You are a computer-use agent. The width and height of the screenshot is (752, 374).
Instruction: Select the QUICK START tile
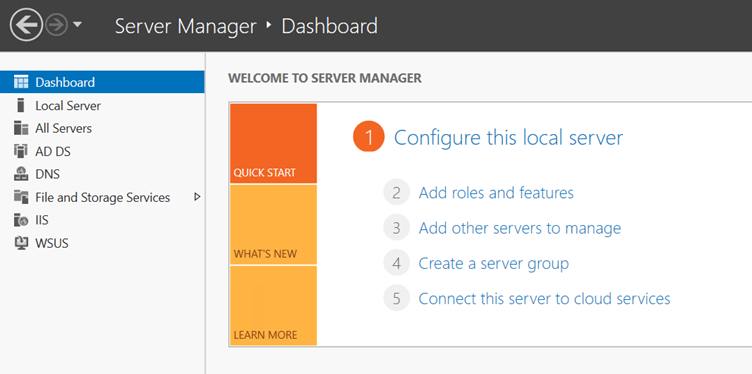(273, 143)
